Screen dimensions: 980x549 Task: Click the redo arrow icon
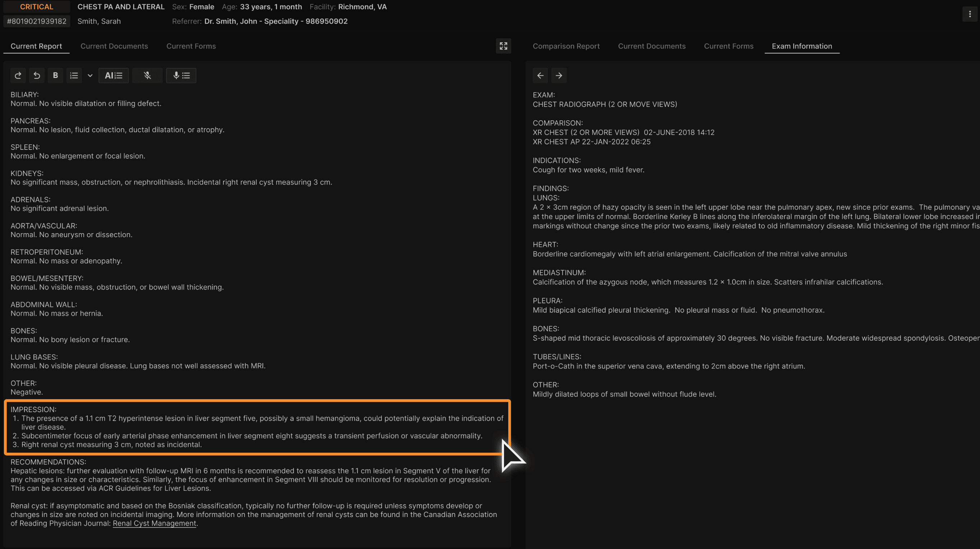tap(18, 75)
